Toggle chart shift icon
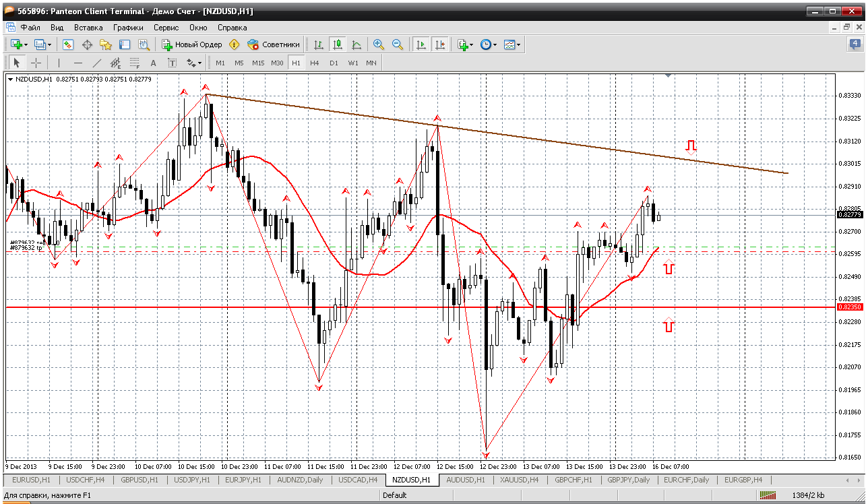This screenshot has width=868, height=504. (x=440, y=44)
